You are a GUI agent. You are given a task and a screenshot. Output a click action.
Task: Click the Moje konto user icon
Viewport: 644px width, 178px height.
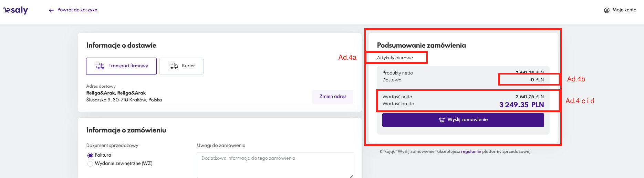(607, 10)
